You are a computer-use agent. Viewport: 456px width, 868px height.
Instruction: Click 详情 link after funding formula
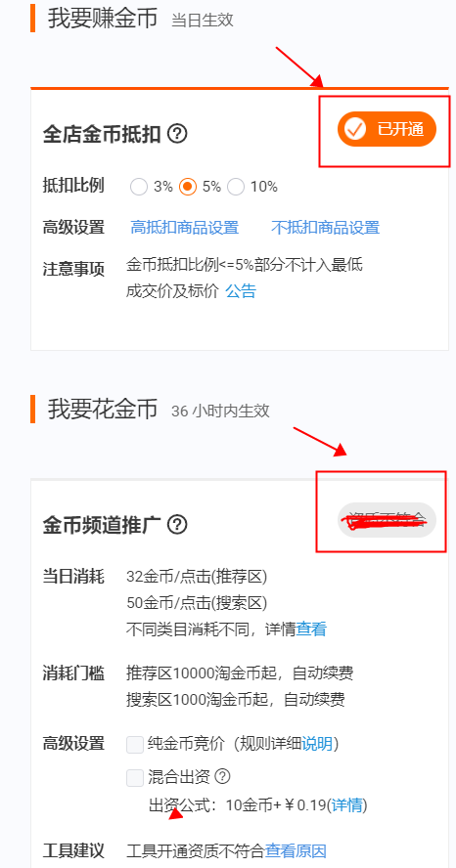346,804
